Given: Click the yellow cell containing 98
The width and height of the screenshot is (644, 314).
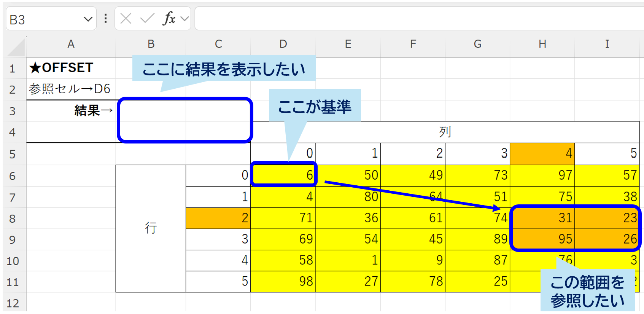Looking at the screenshot, I should click(283, 281).
